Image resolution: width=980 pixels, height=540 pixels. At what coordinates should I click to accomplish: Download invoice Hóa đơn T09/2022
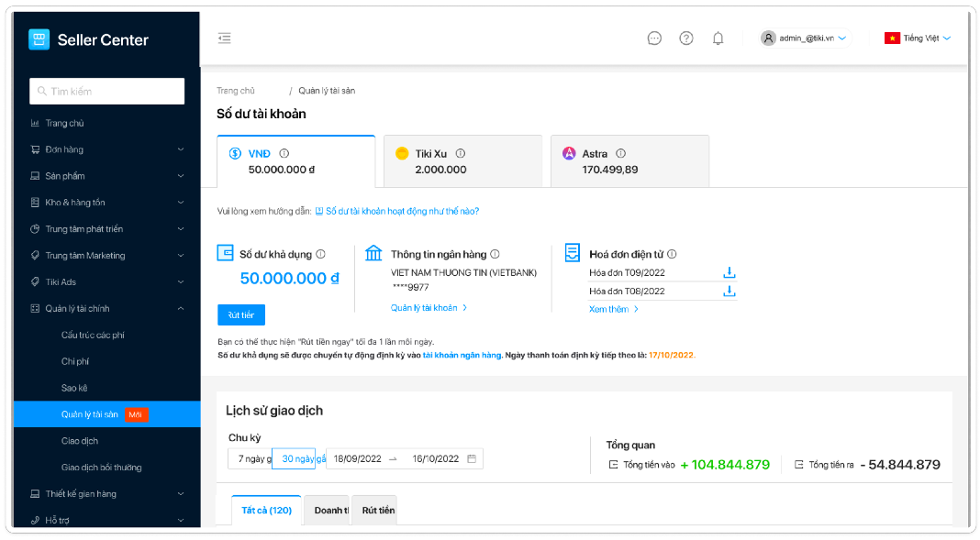click(x=729, y=273)
